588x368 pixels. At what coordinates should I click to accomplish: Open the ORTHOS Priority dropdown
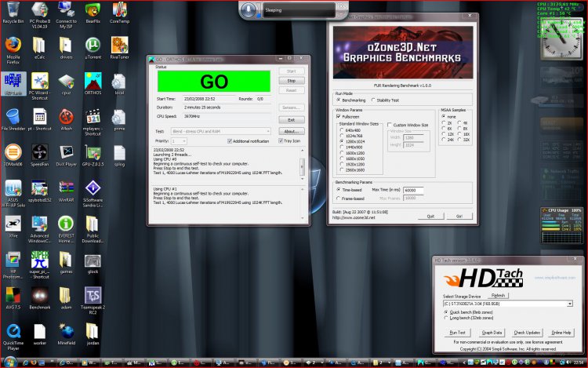(x=179, y=141)
